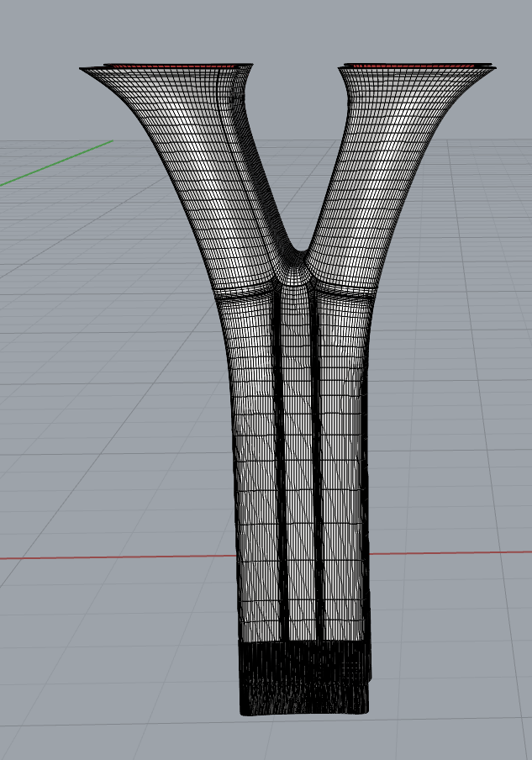Screen dimensions: 532x760
Task: Click the ground grid left of the base
Action: pyautogui.click(x=126, y=656)
